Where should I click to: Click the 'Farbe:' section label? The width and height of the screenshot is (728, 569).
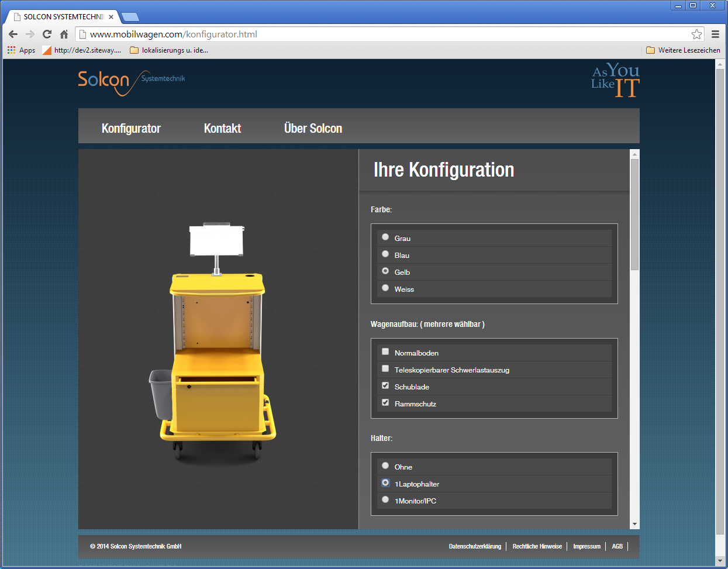pos(381,209)
